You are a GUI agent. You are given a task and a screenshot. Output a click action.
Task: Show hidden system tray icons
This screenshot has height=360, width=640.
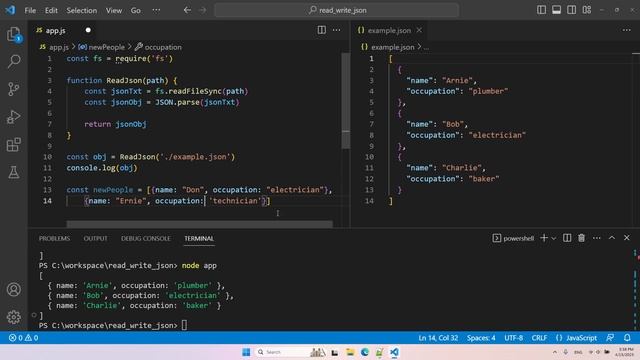[x=555, y=352]
